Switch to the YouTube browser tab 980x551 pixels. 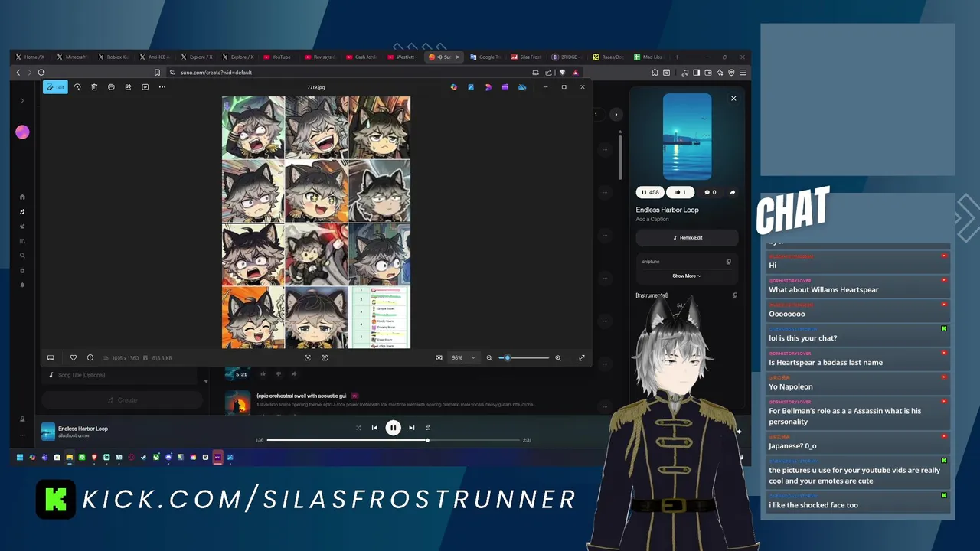277,57
